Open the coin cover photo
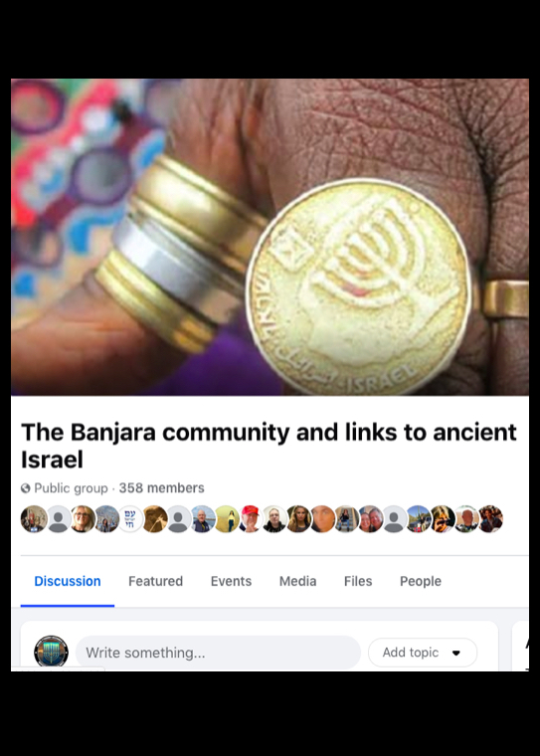Viewport: 540px width, 756px height. click(x=270, y=237)
